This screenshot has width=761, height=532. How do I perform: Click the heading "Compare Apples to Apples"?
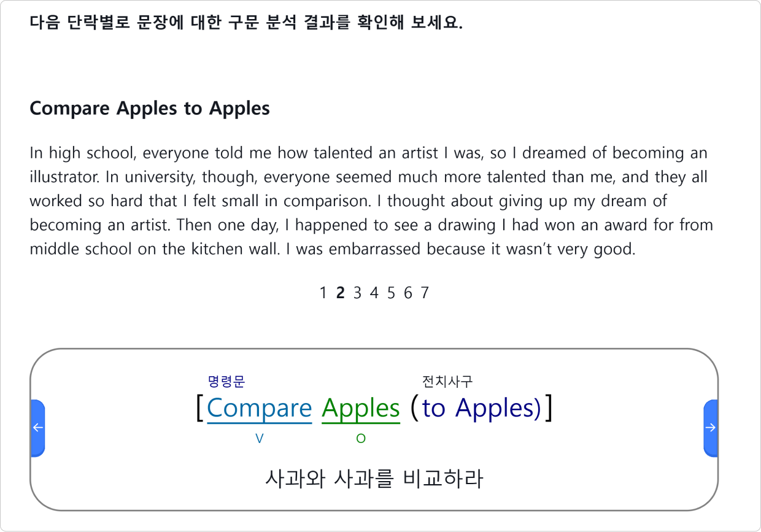[150, 109]
